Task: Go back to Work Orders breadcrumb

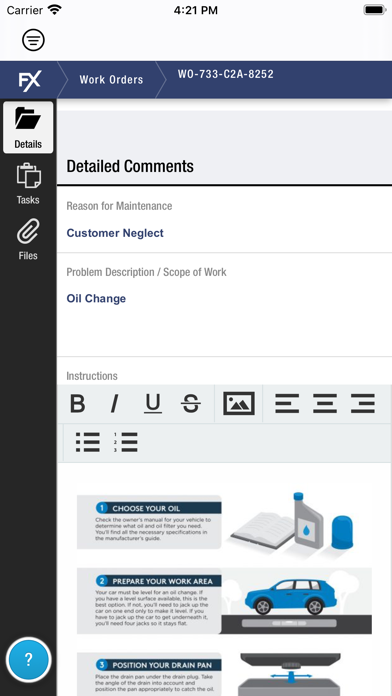Action: (x=111, y=80)
